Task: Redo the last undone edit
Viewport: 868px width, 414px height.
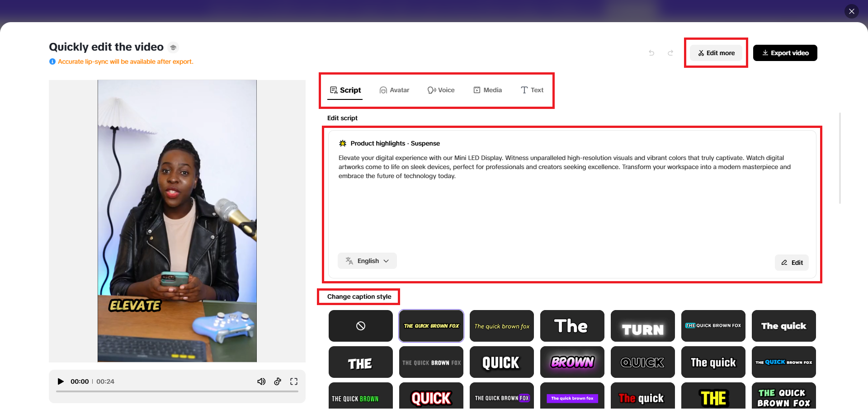Action: 670,53
